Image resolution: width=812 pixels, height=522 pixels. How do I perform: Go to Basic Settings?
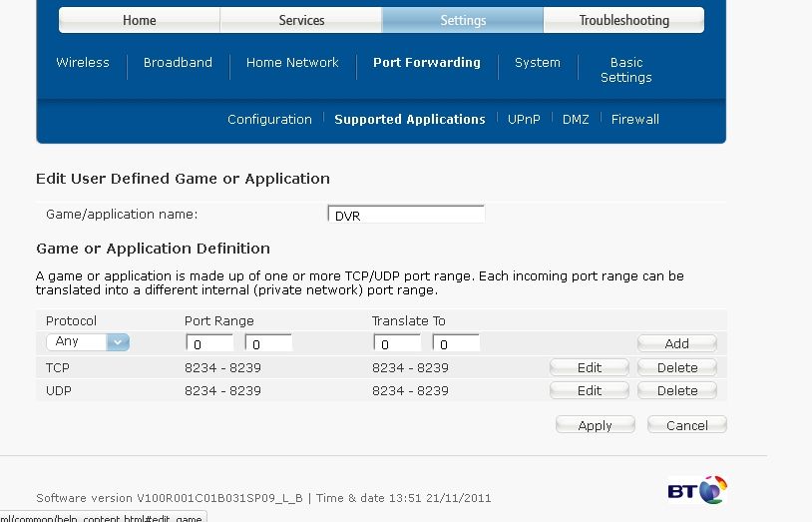pyautogui.click(x=626, y=70)
